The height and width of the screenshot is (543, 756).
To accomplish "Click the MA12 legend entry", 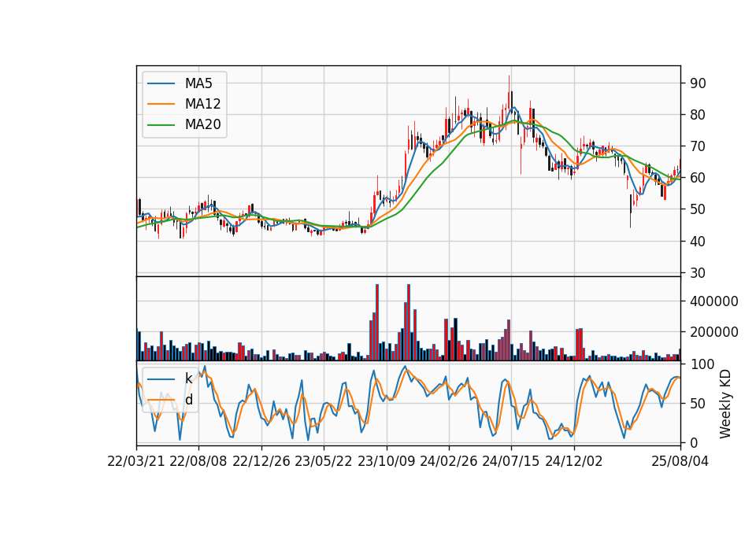I will point(183,104).
